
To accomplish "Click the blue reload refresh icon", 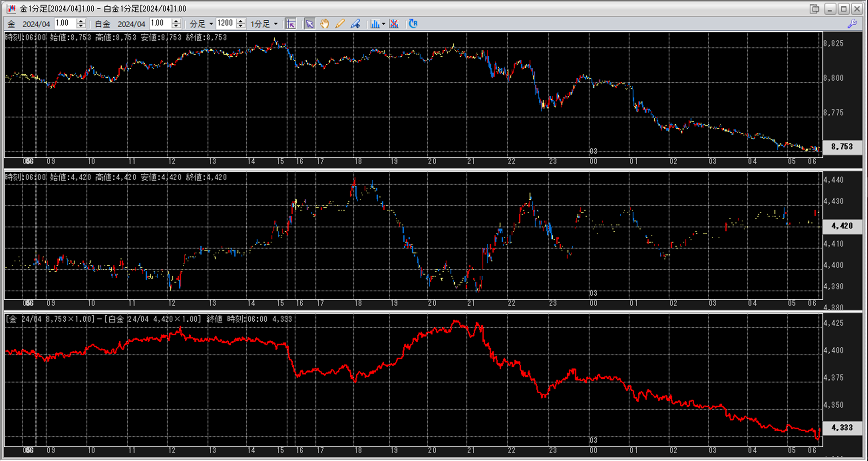I will coord(413,24).
